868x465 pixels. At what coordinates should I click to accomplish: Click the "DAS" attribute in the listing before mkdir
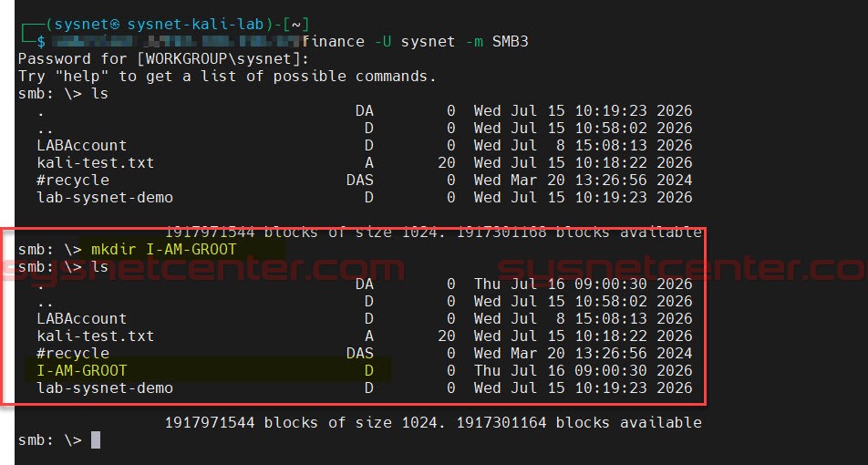[x=360, y=180]
